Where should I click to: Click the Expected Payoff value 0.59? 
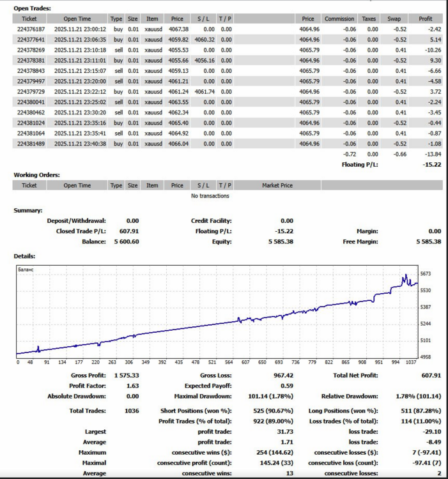tap(287, 386)
